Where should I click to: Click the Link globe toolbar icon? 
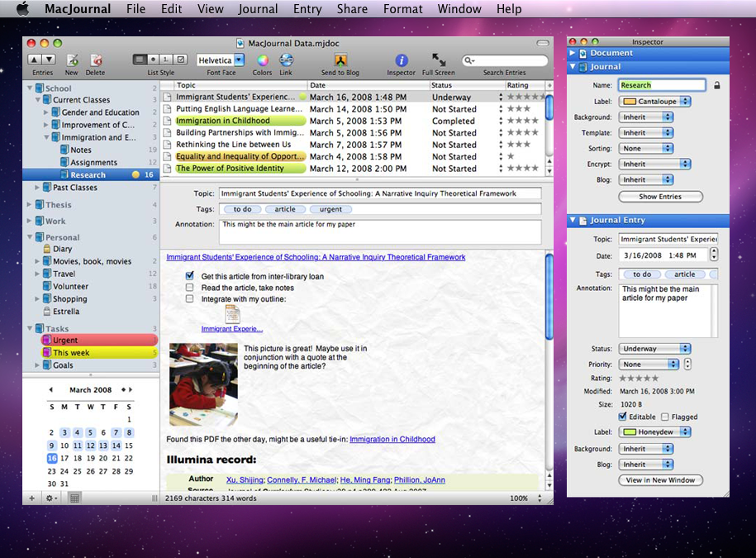pos(286,60)
